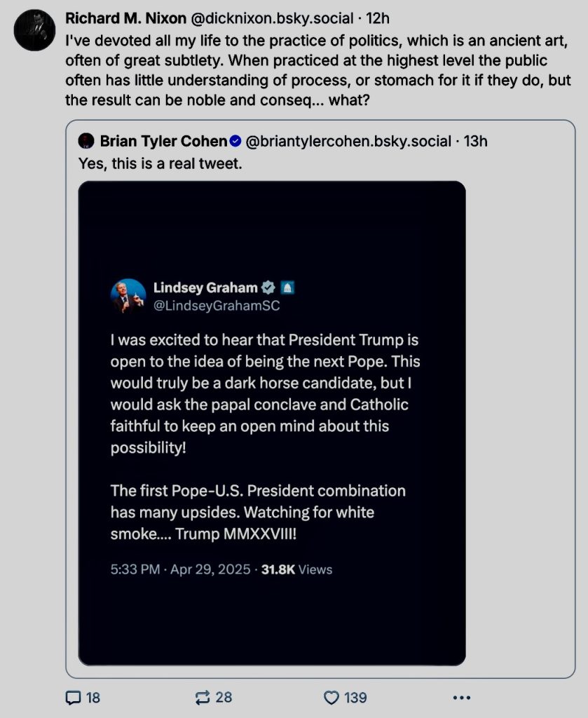Click the @briantylercohen.bsky.social handle
588x718 pixels.
pyautogui.click(x=348, y=141)
